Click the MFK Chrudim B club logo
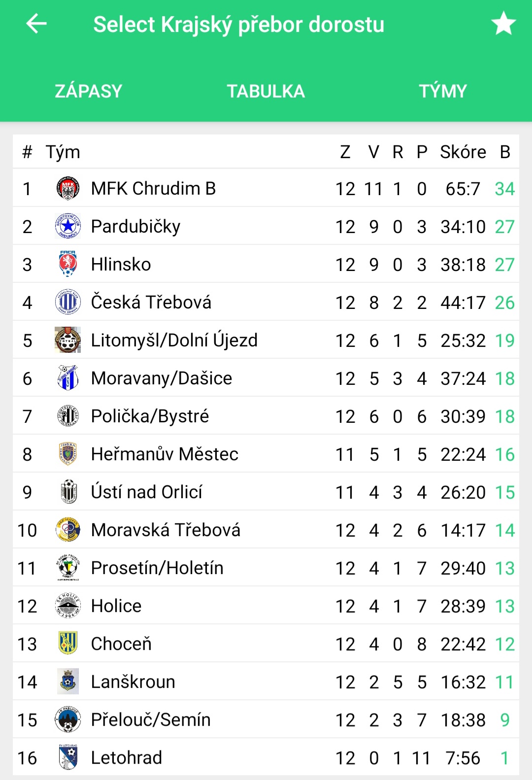This screenshot has width=532, height=780. click(68, 188)
